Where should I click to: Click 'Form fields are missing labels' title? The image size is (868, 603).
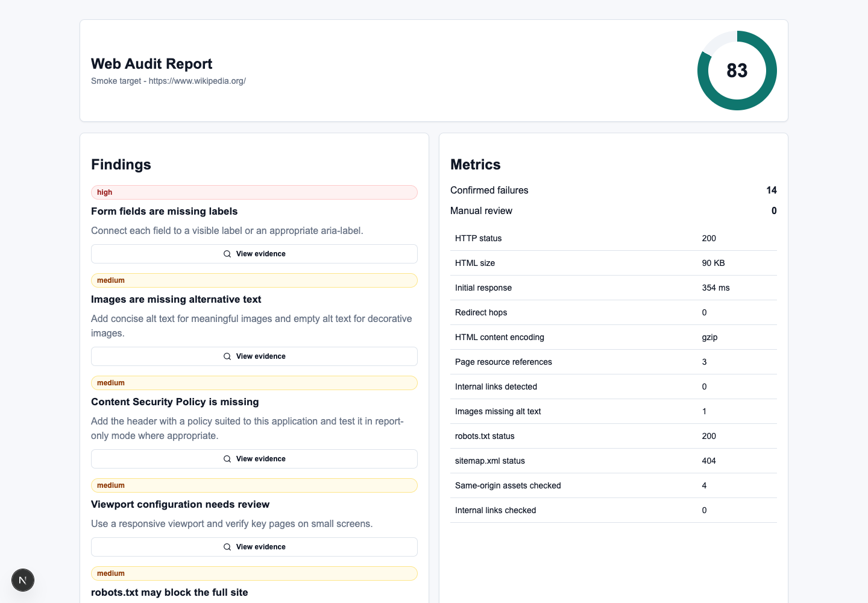[x=165, y=211]
